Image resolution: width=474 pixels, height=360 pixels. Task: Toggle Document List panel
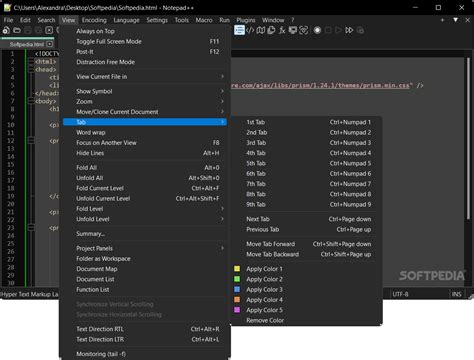coord(145,279)
